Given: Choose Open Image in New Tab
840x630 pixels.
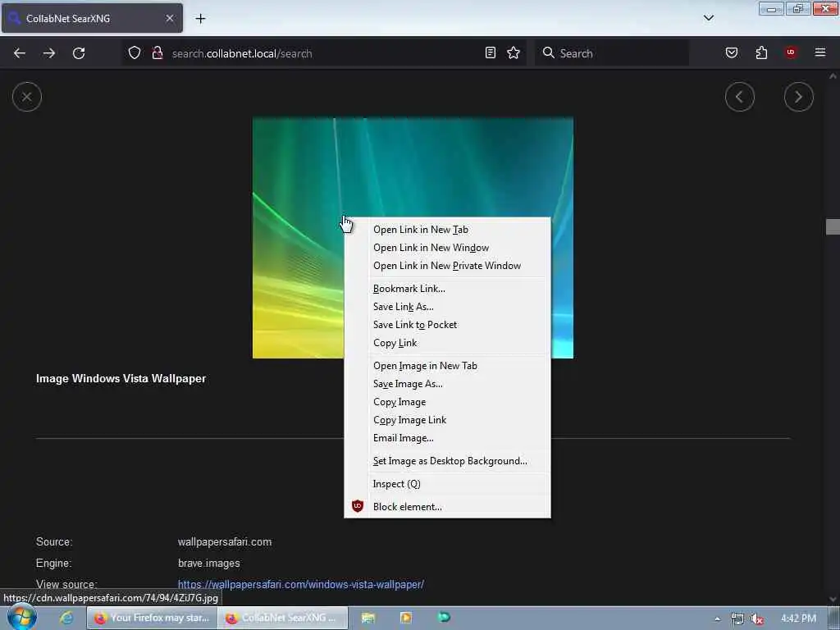Looking at the screenshot, I should [447, 366].
